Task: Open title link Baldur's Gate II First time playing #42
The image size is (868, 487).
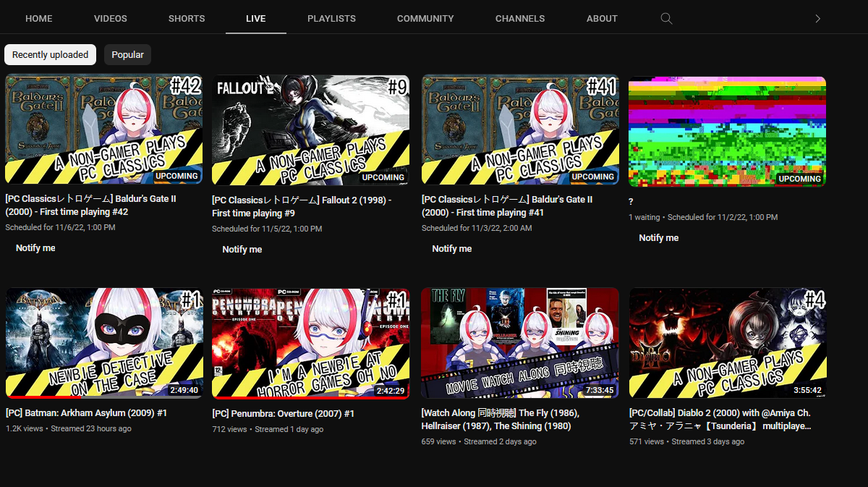Action: pyautogui.click(x=90, y=206)
